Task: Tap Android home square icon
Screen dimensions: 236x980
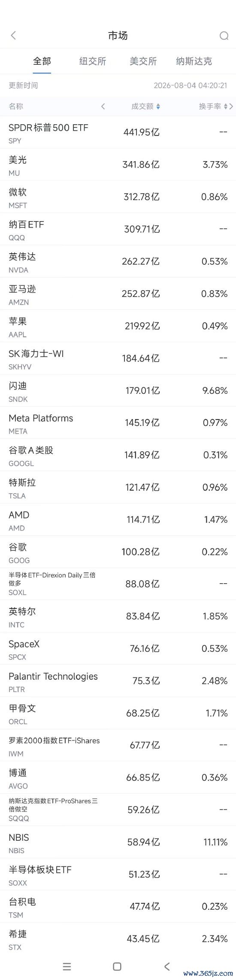Action: pos(117,966)
